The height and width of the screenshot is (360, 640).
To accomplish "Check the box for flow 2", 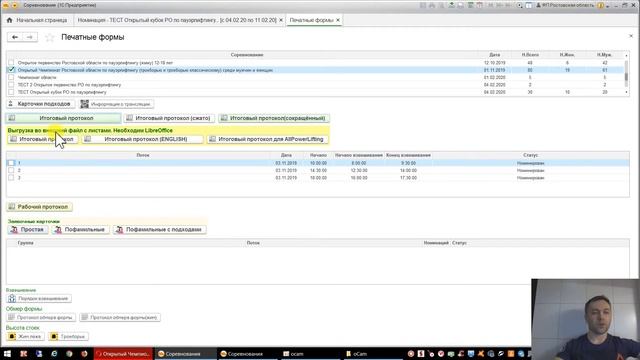I will (11, 170).
